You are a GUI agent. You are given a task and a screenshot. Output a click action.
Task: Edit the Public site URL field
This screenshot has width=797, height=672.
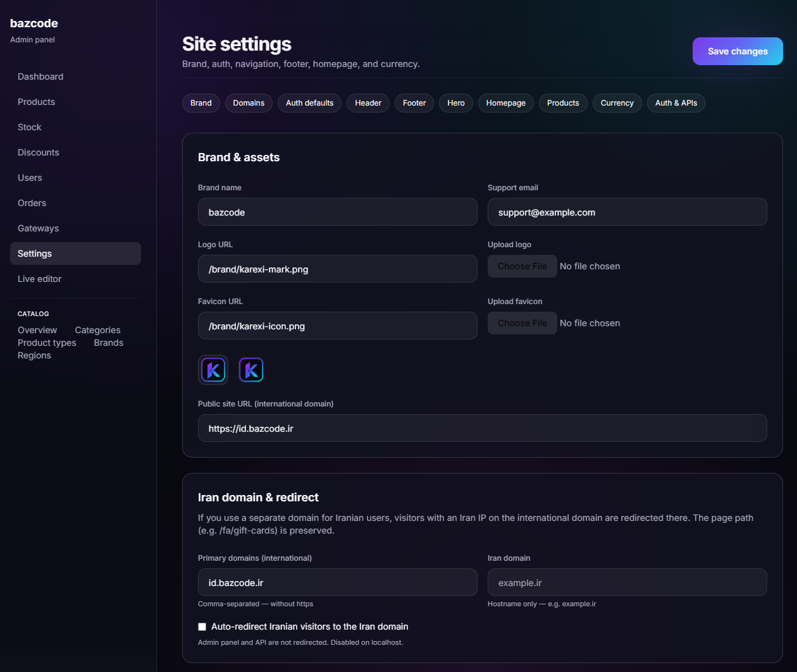483,428
